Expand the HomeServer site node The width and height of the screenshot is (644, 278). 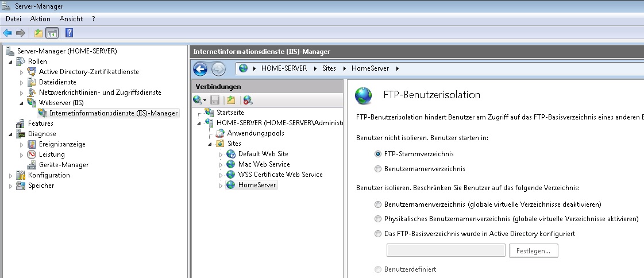coord(221,185)
